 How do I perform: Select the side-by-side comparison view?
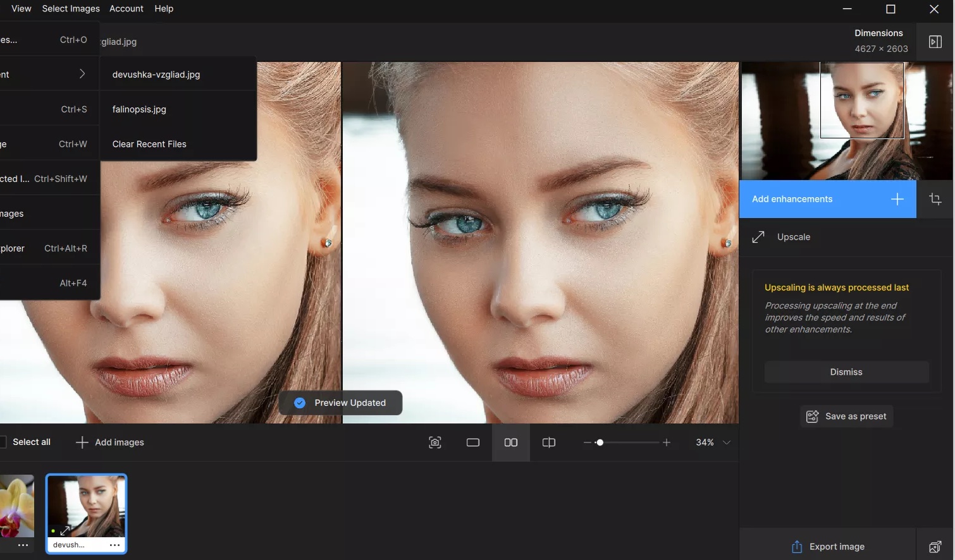[x=510, y=442]
